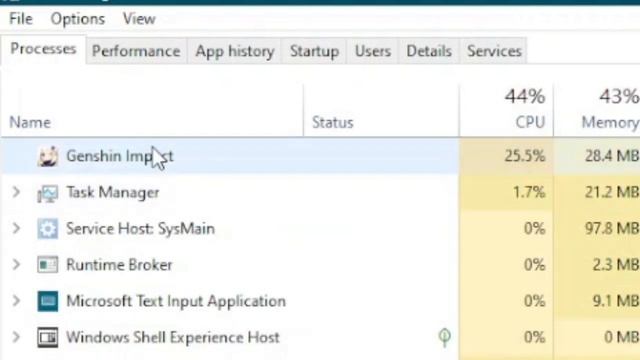The height and width of the screenshot is (360, 640).
Task: Click the 1.7% CPU value
Action: point(529,192)
